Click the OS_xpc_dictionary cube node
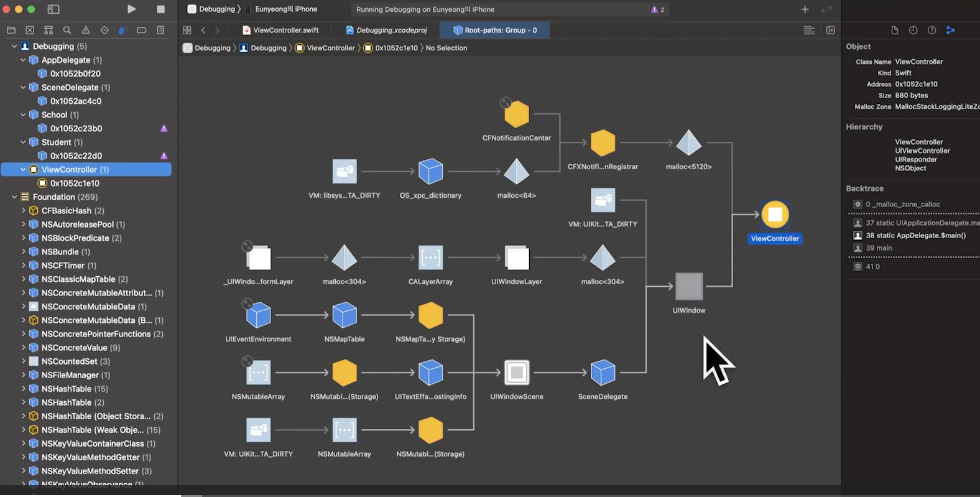980x497 pixels. pyautogui.click(x=430, y=172)
